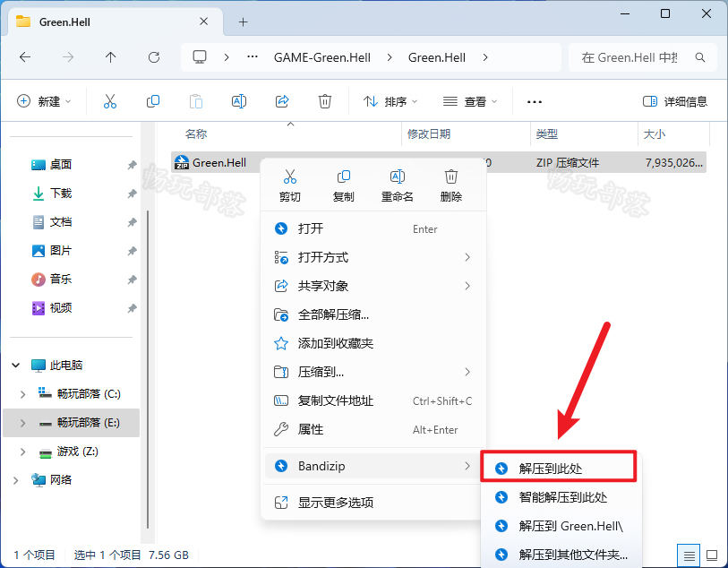Click the Copy icon in the toolbar
The height and width of the screenshot is (568, 728).
(x=153, y=101)
